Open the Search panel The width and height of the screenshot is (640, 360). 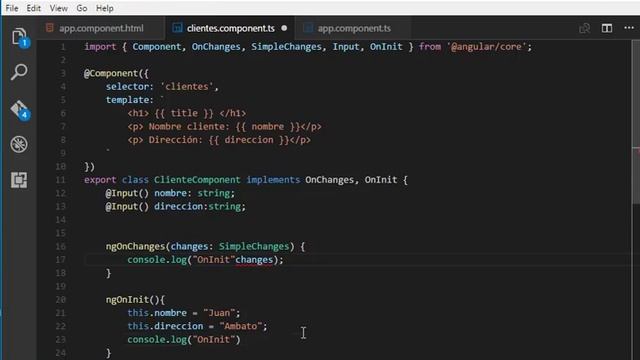tap(19, 72)
